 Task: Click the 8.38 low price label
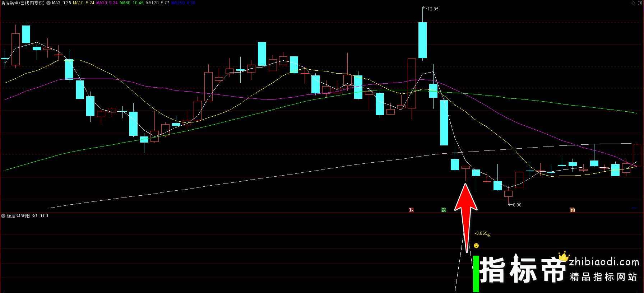(517, 205)
